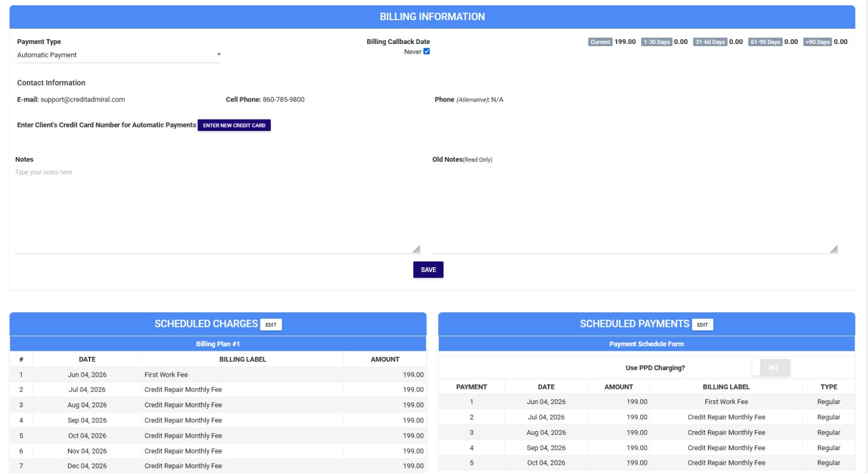868x473 pixels.
Task: Grab the Old Notes textarea resize handle
Action: click(834, 249)
